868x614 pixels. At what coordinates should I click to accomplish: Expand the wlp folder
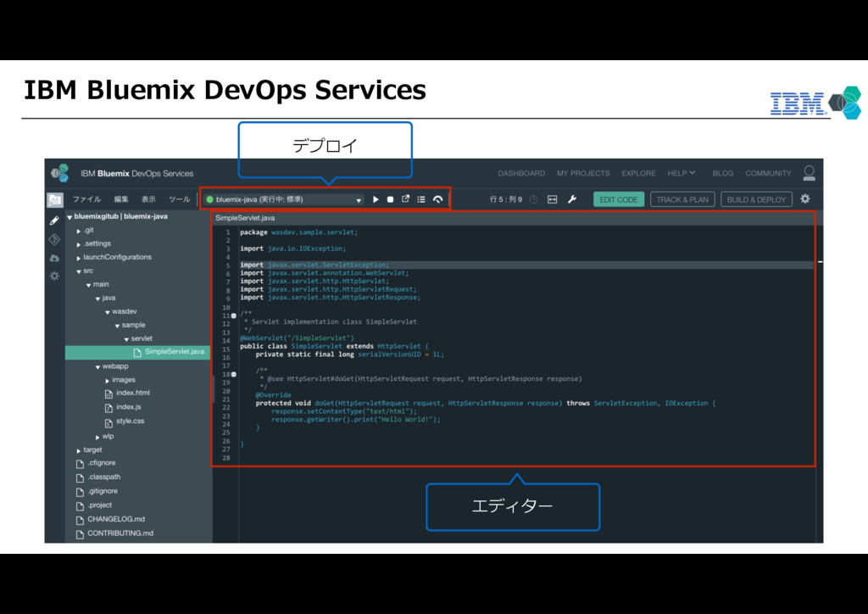click(97, 437)
